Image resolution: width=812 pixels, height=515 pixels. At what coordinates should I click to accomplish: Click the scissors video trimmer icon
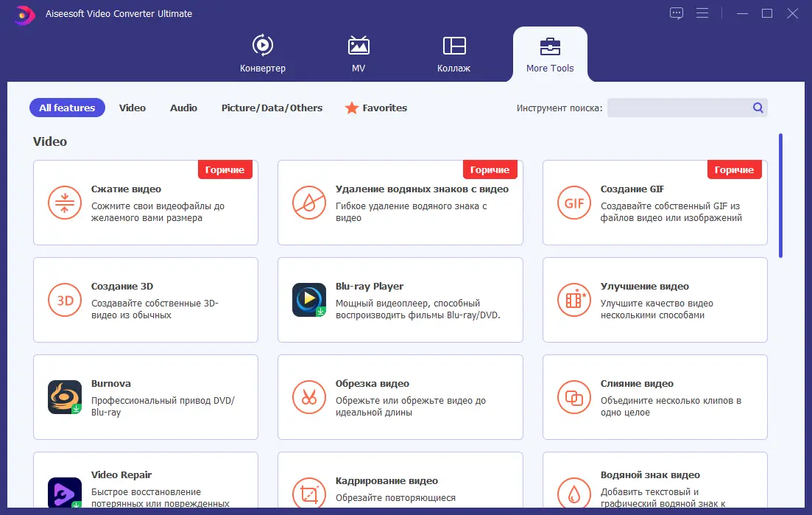[x=309, y=397]
